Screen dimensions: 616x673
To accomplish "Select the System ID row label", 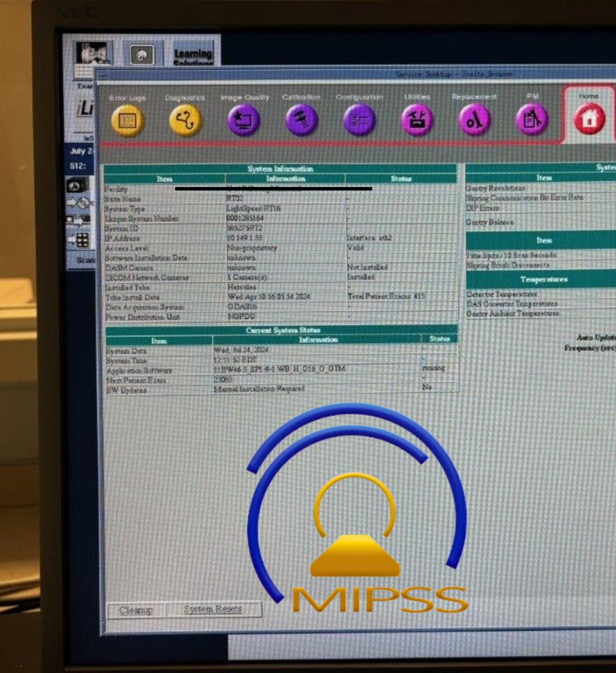I will [x=121, y=228].
